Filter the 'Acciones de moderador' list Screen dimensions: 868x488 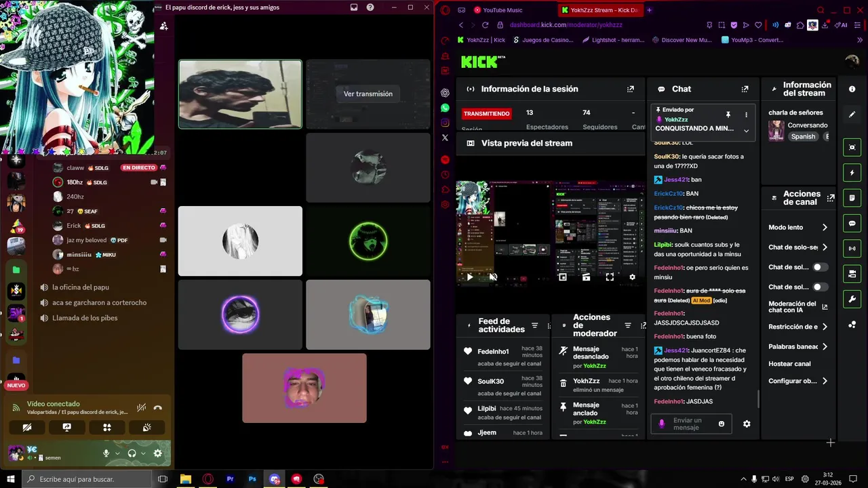click(627, 325)
